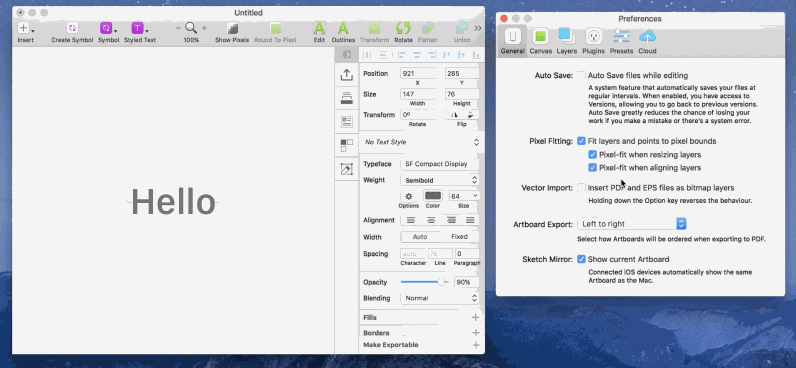The image size is (796, 368).
Task: Toggle Pixel-fit when aligning layers
Action: click(592, 168)
